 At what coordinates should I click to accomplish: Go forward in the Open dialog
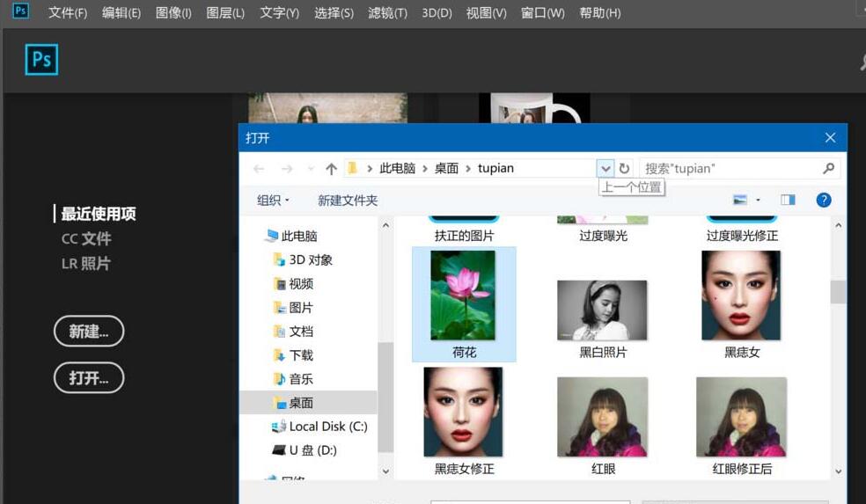[x=287, y=168]
